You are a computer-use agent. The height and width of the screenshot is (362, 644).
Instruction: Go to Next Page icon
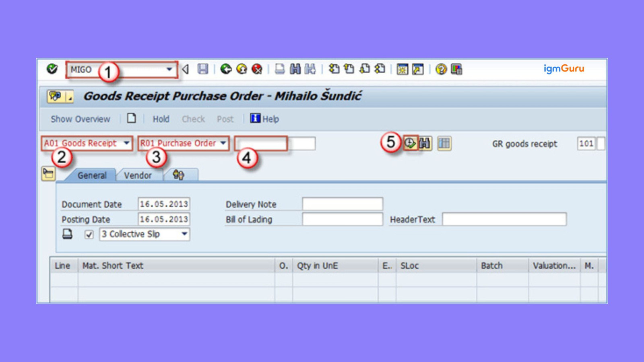[365, 69]
